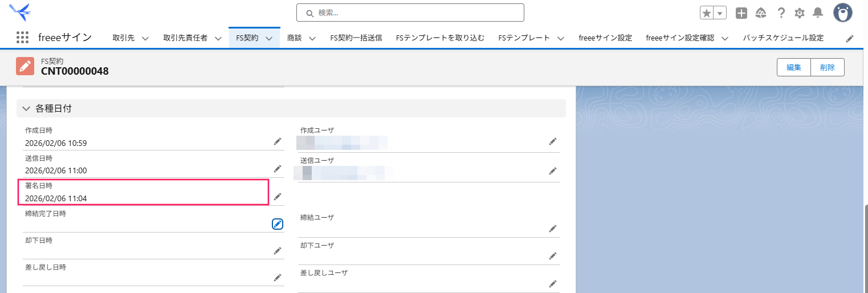The image size is (868, 293).
Task: Edit the 却下ユーザ field pencil
Action: tap(553, 255)
